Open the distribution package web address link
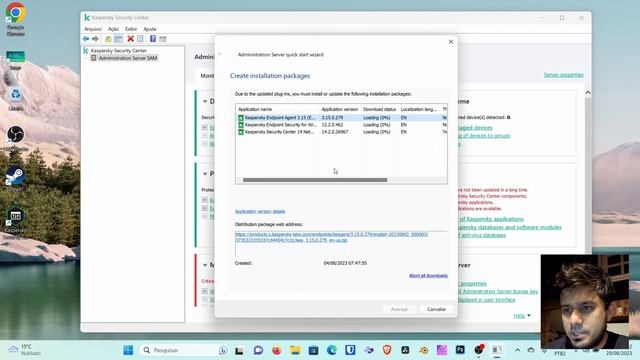640x360 pixels. point(331,238)
